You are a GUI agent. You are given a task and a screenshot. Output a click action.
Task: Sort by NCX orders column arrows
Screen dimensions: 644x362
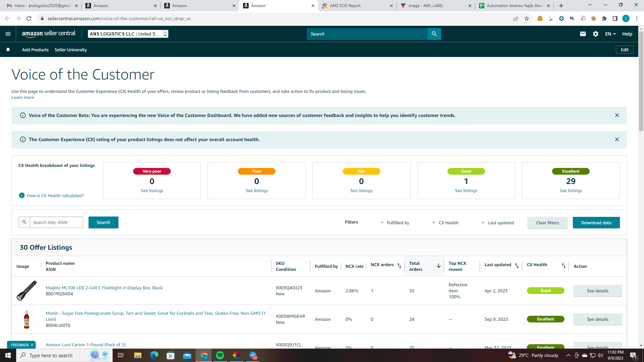pos(399,265)
